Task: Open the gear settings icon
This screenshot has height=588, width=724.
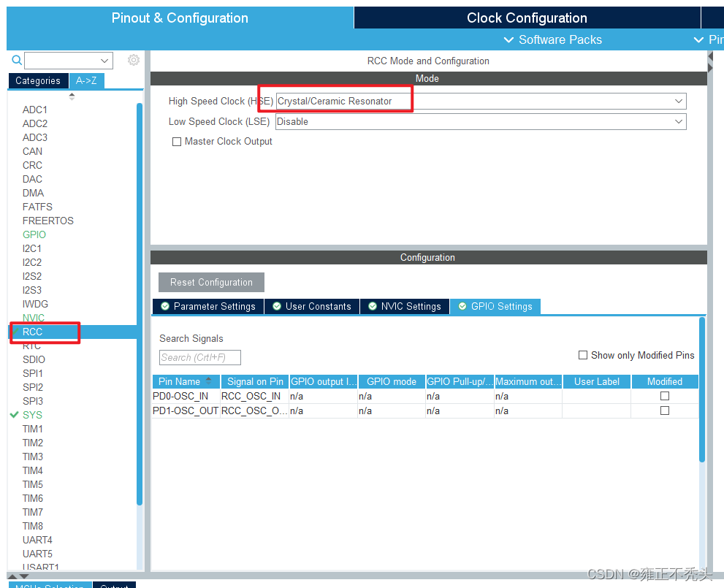Action: click(x=134, y=60)
